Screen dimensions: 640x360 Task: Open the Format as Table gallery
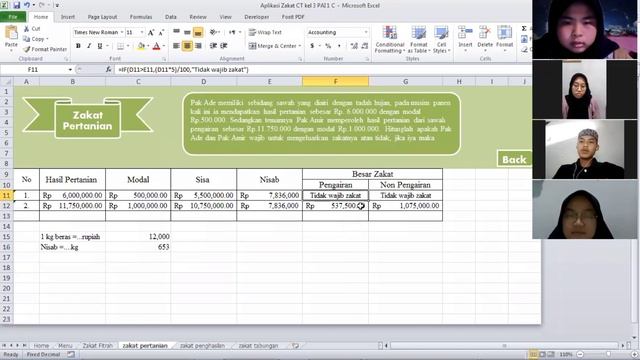[x=419, y=39]
